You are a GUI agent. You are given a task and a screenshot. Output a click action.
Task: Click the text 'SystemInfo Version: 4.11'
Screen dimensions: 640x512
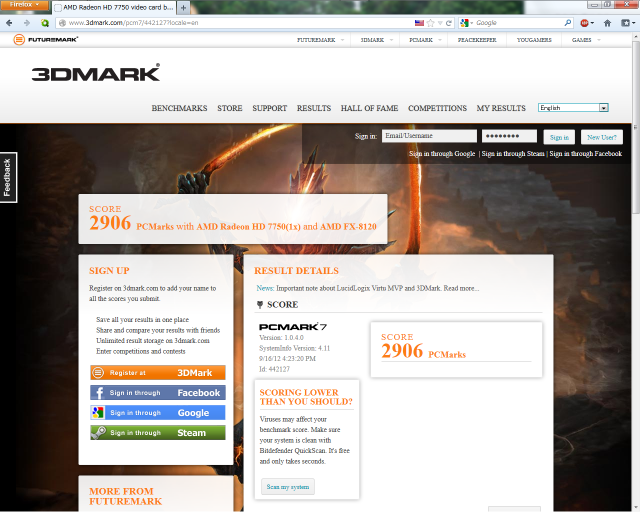294,348
